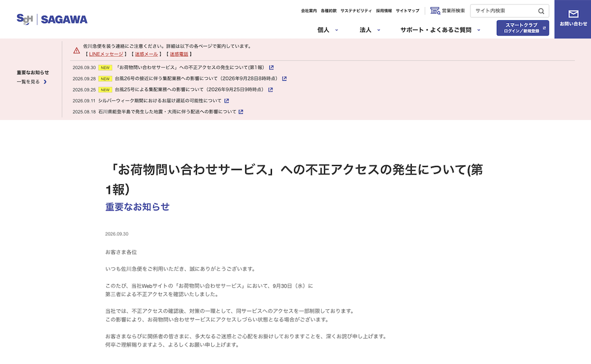Click the 重要なお知らせ sidebar heading
This screenshot has width=591, height=364.
tap(33, 72)
